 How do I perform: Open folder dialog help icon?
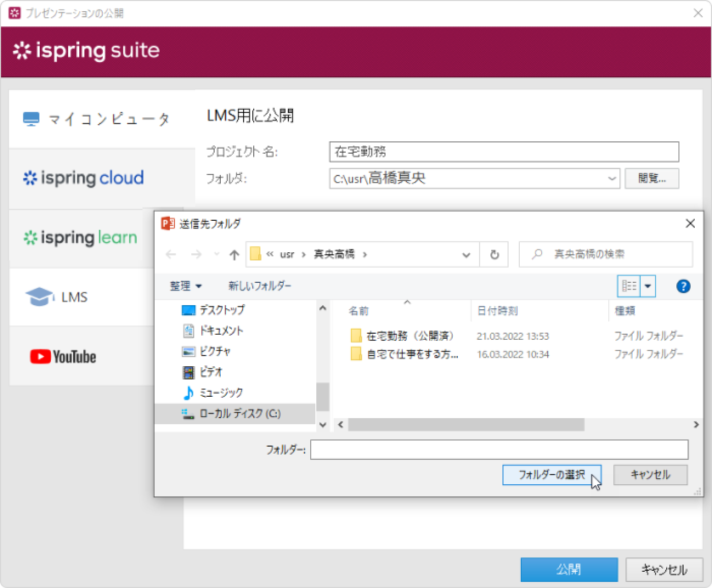point(683,286)
